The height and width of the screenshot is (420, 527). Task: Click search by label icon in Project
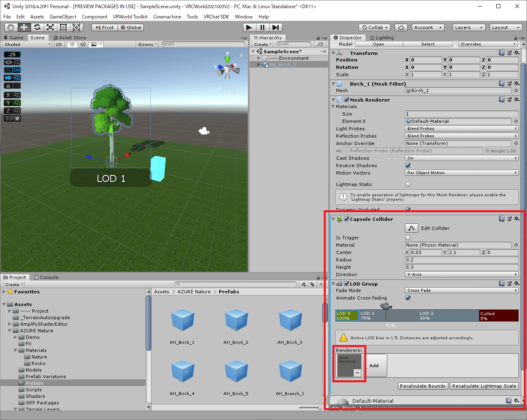pyautogui.click(x=312, y=284)
